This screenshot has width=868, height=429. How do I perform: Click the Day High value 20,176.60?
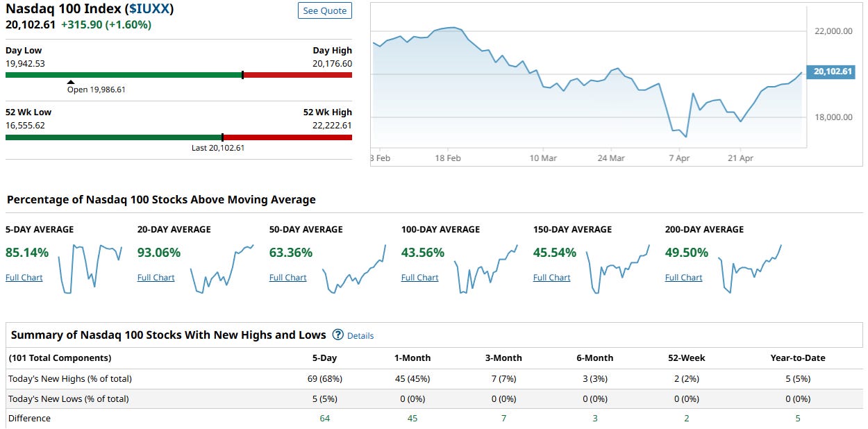click(332, 63)
